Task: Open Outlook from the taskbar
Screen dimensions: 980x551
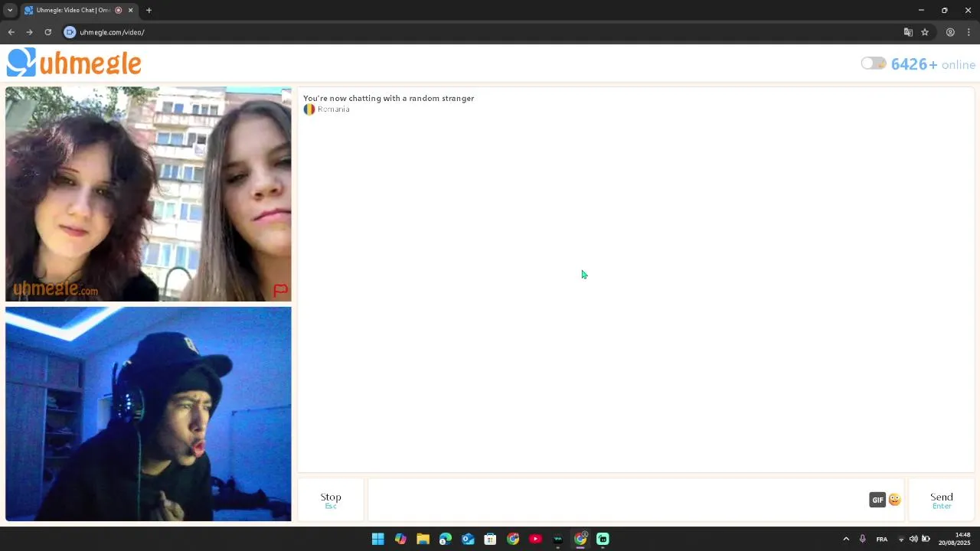Action: 468,539
